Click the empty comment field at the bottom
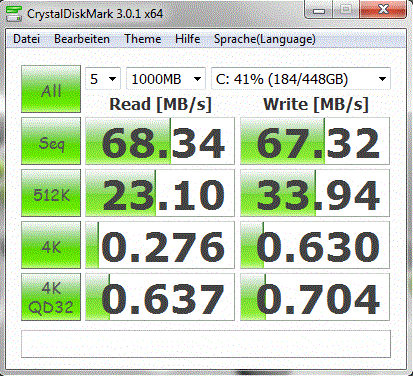The height and width of the screenshot is (376, 413). (x=206, y=344)
